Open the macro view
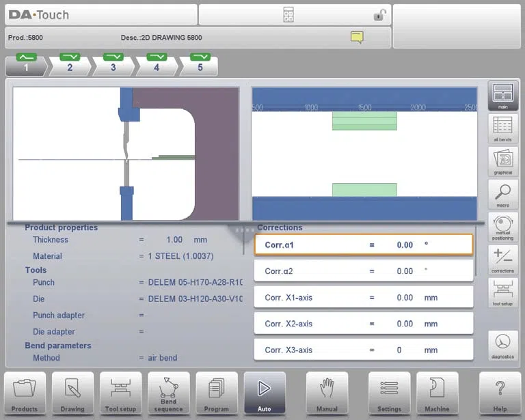525x420 pixels. click(x=503, y=194)
